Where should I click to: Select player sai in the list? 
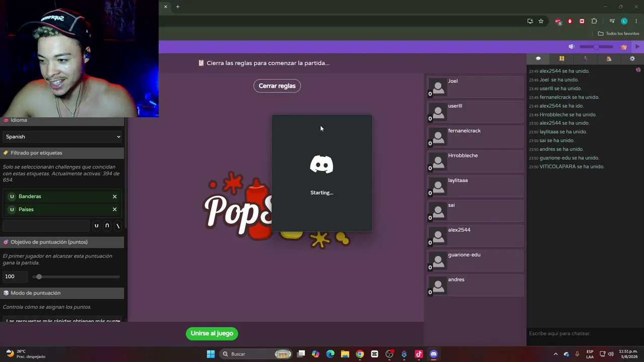point(475,211)
